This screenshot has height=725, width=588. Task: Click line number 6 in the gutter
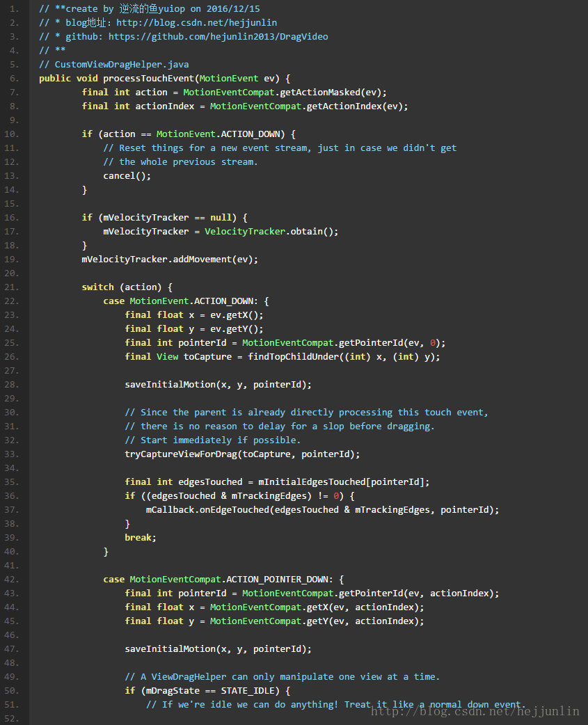tap(15, 78)
